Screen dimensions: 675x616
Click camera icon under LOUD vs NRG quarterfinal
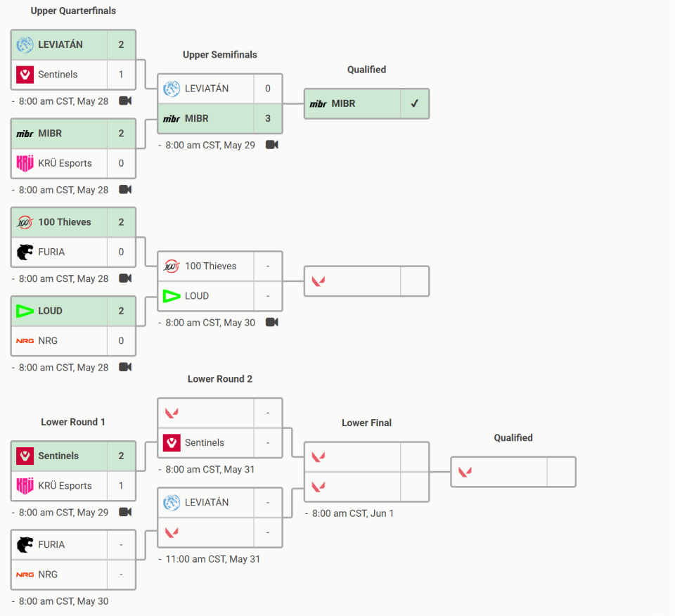point(125,367)
